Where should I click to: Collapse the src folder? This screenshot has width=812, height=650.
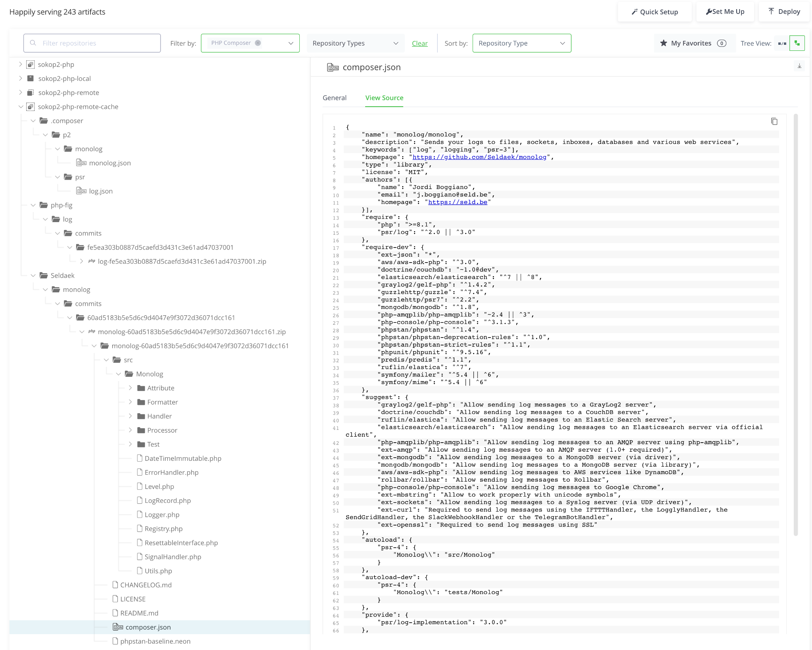(106, 360)
